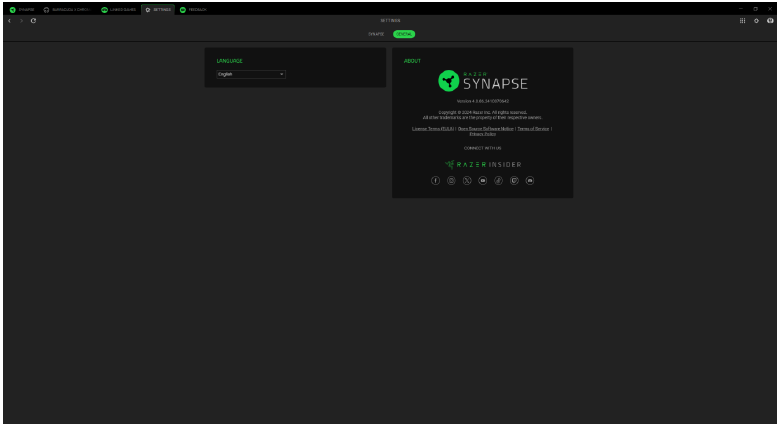Switch to the Synapse settings sub-tab
The width and height of the screenshot is (777, 425).
point(376,34)
